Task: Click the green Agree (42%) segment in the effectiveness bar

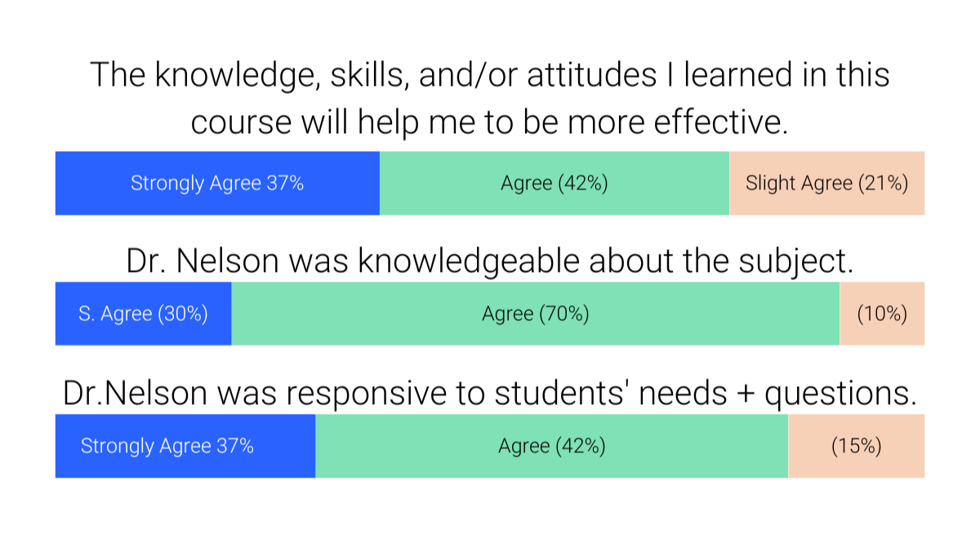Action: click(555, 183)
